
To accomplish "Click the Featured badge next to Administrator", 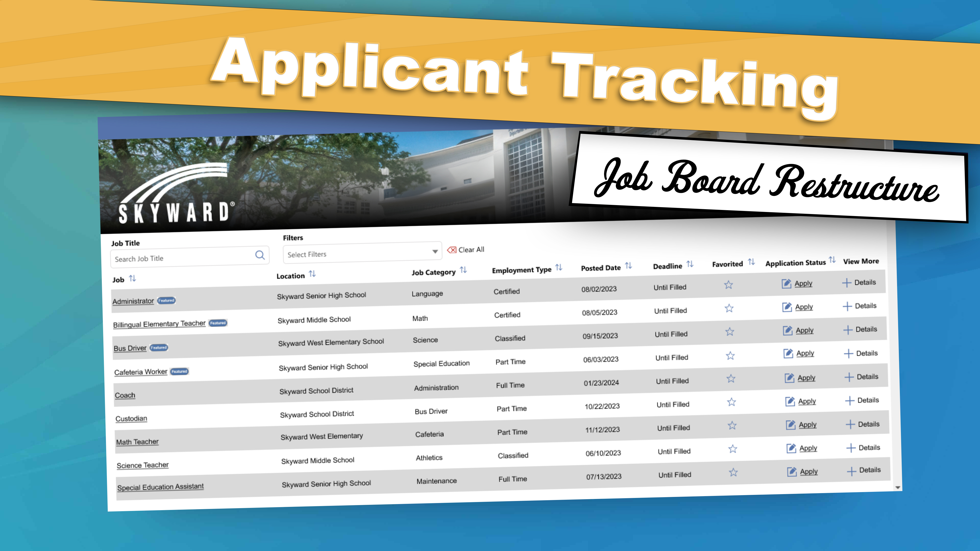I will 166,300.
